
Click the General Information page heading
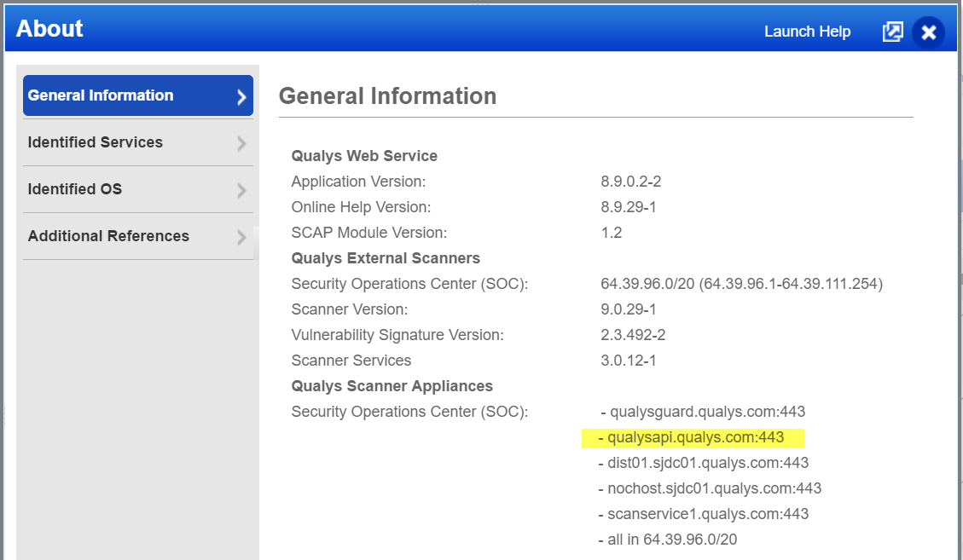tap(387, 96)
